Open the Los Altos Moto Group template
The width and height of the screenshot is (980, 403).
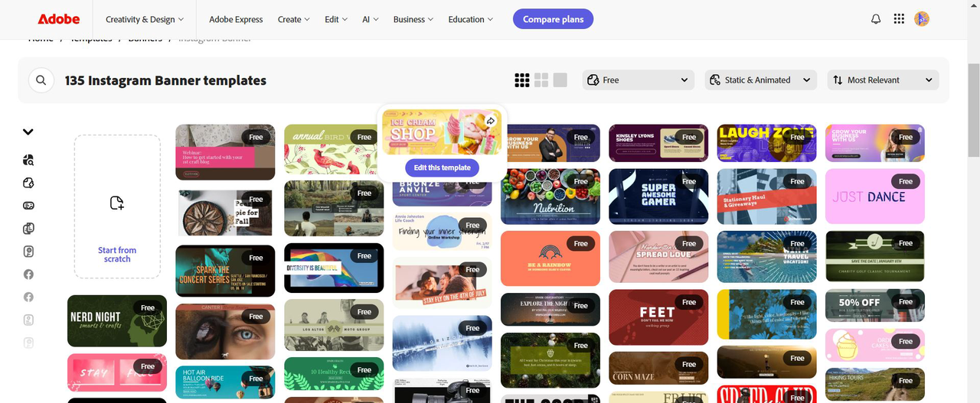tap(334, 325)
